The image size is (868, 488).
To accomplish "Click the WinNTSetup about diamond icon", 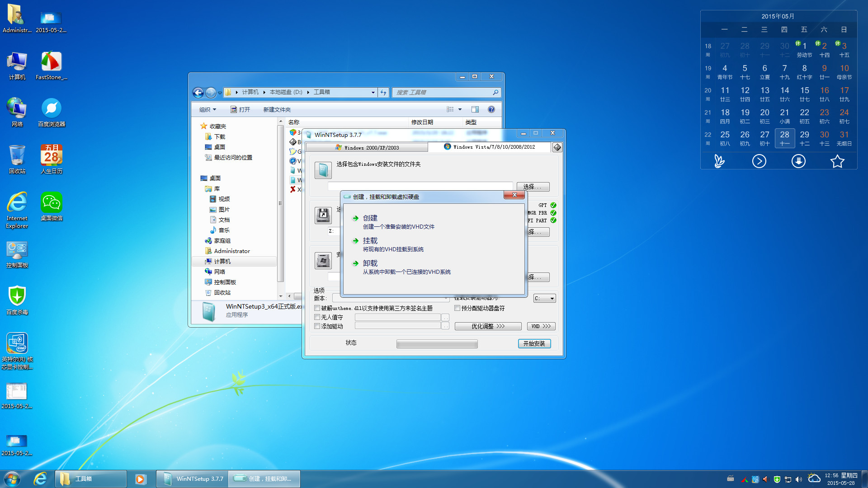I will pyautogui.click(x=557, y=147).
